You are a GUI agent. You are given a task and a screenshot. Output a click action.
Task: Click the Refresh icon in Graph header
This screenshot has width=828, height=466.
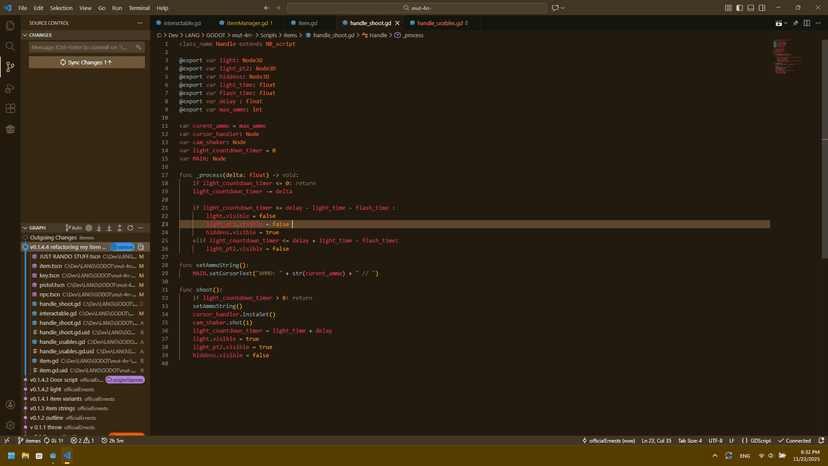point(130,228)
